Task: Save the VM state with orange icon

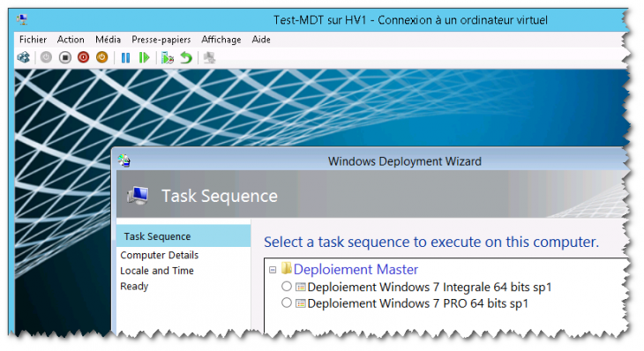Action: point(101,57)
